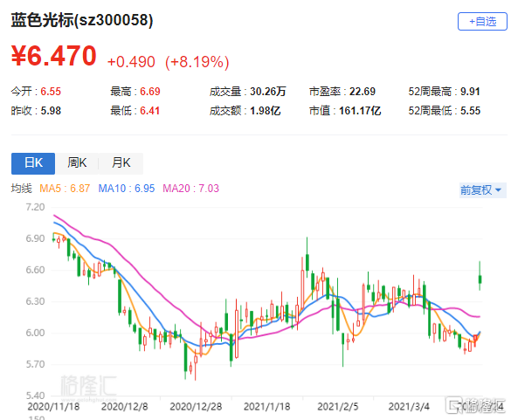Screen dimensions: 511x420
Task: Click the 2020/12/8 date axis label
Action: click(125, 407)
